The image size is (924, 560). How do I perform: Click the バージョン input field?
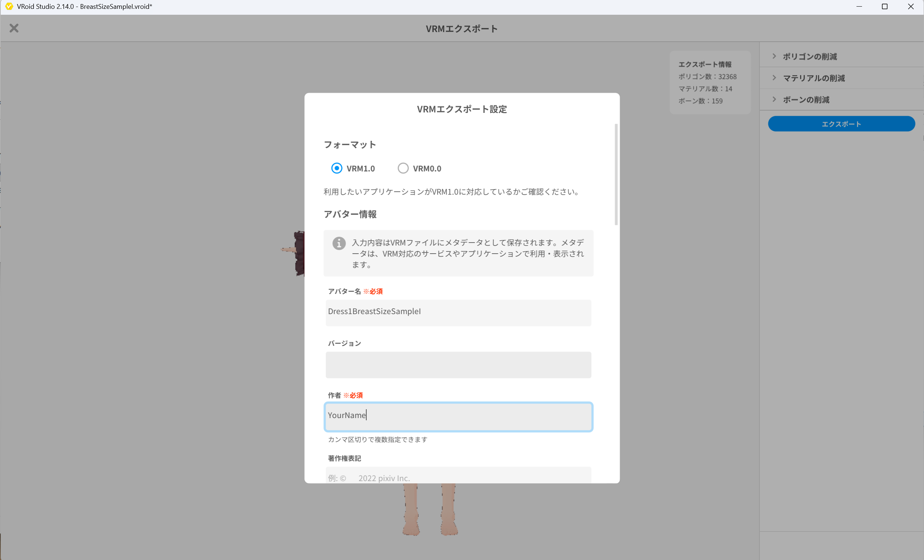tap(458, 365)
